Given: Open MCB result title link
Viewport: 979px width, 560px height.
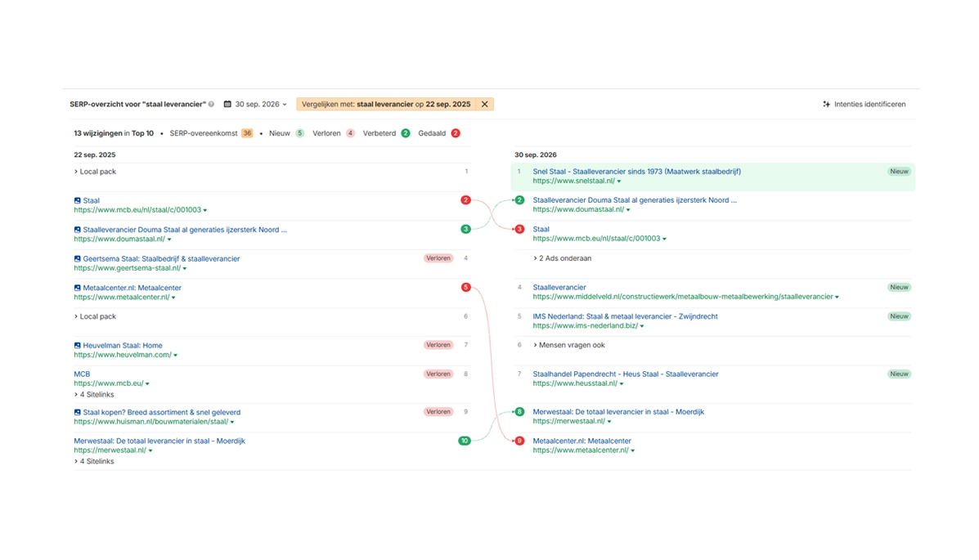Looking at the screenshot, I should click(x=82, y=374).
